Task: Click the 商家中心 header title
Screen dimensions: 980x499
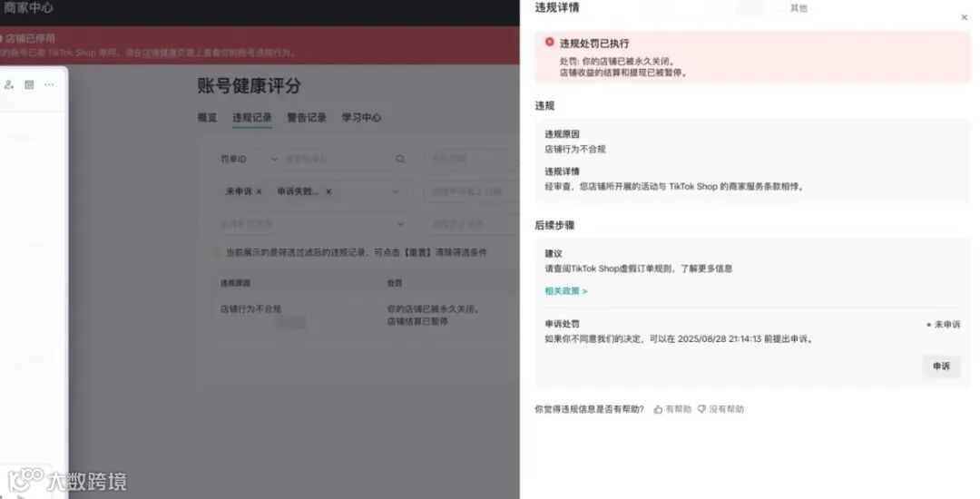Action: [27, 8]
